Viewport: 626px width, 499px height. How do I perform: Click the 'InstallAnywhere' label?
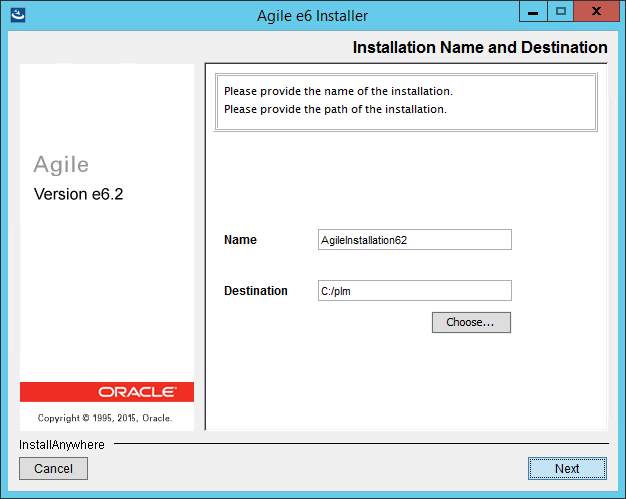tap(62, 445)
